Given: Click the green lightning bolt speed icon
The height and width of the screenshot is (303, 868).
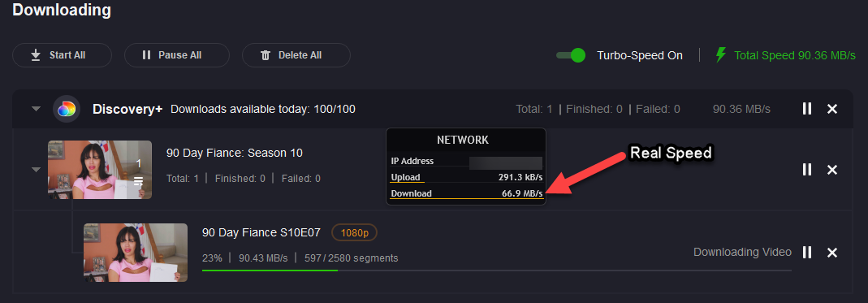Looking at the screenshot, I should [720, 55].
